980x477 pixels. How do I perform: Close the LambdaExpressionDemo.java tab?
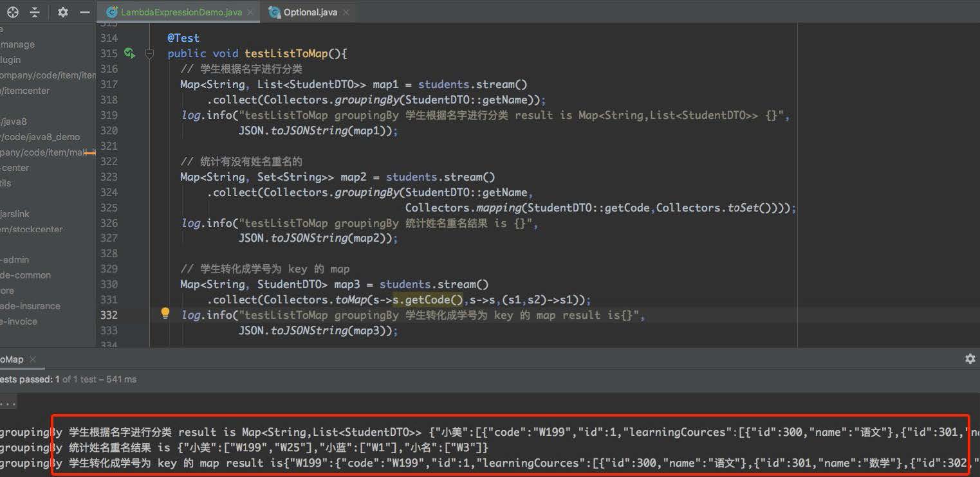pos(250,12)
